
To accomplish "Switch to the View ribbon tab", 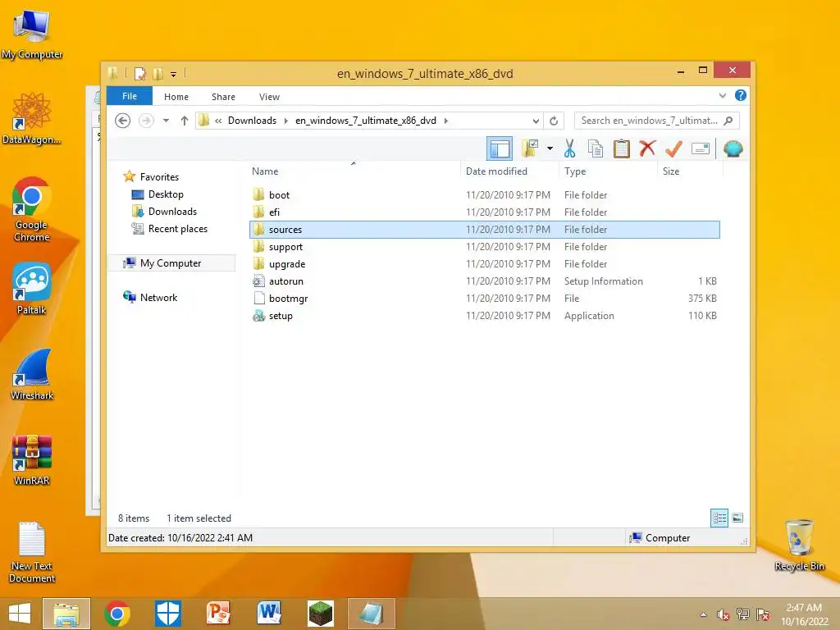I will point(269,97).
